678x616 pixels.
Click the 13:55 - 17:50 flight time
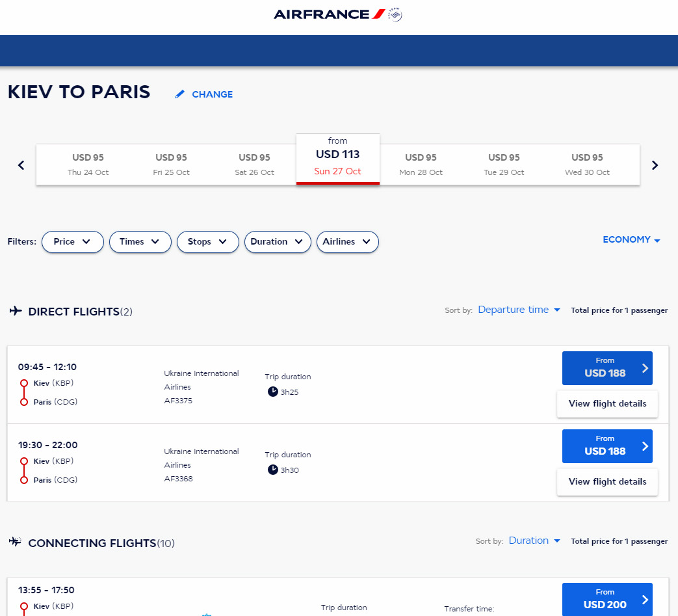pos(46,590)
